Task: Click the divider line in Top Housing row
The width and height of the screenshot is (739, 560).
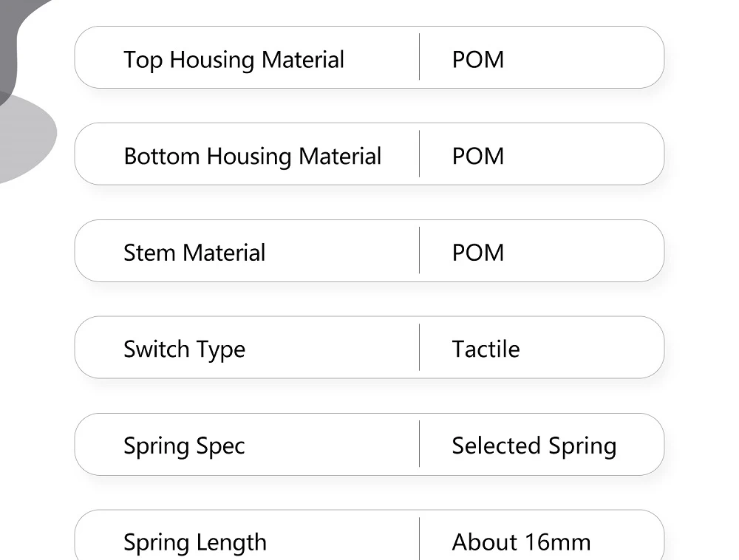Action: [x=420, y=57]
